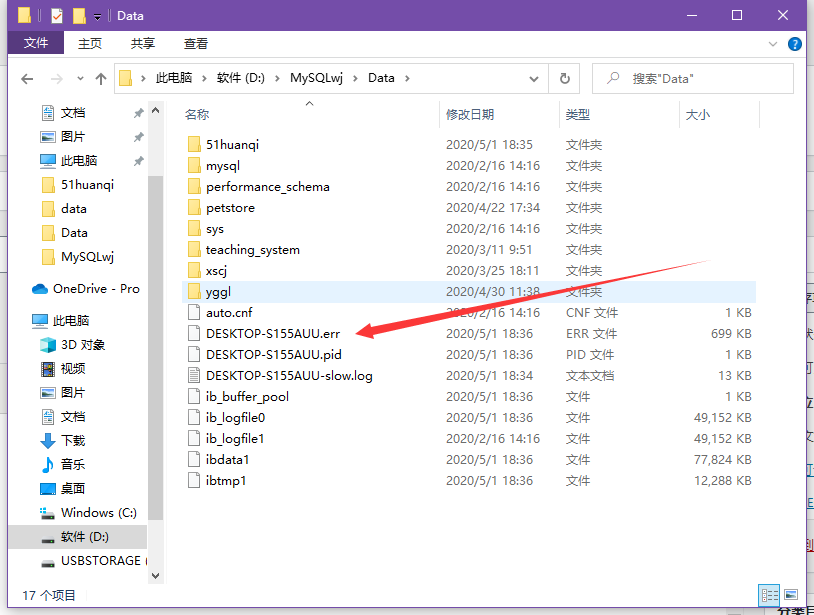Open the Help question mark icon
The width and height of the screenshot is (814, 615).
coord(794,44)
